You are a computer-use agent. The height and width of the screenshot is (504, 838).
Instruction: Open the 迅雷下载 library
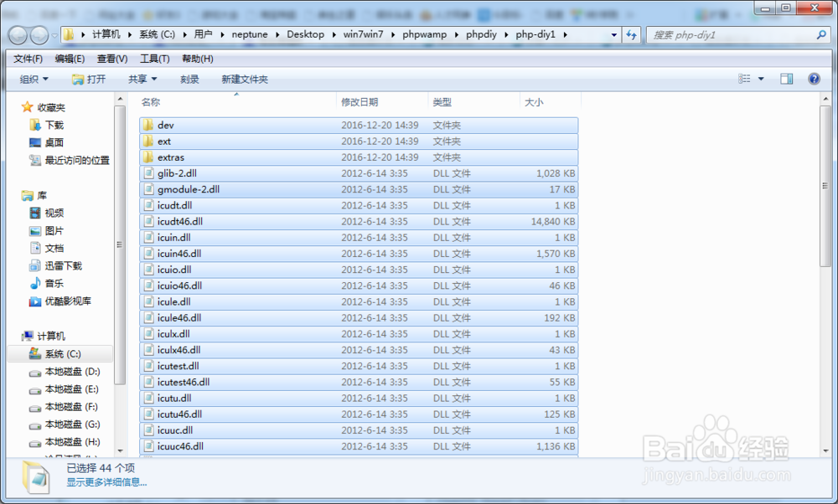tap(63, 266)
